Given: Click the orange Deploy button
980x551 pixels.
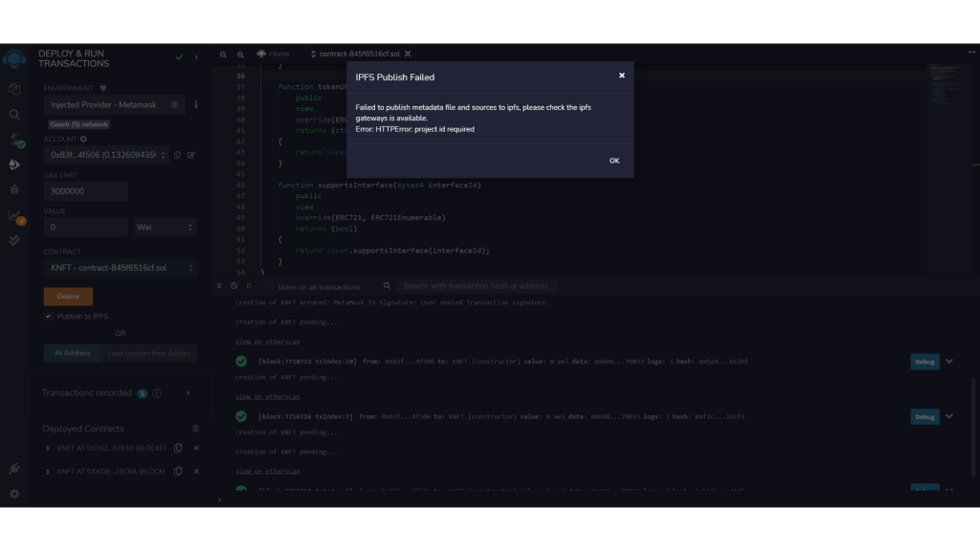Looking at the screenshot, I should point(68,297).
